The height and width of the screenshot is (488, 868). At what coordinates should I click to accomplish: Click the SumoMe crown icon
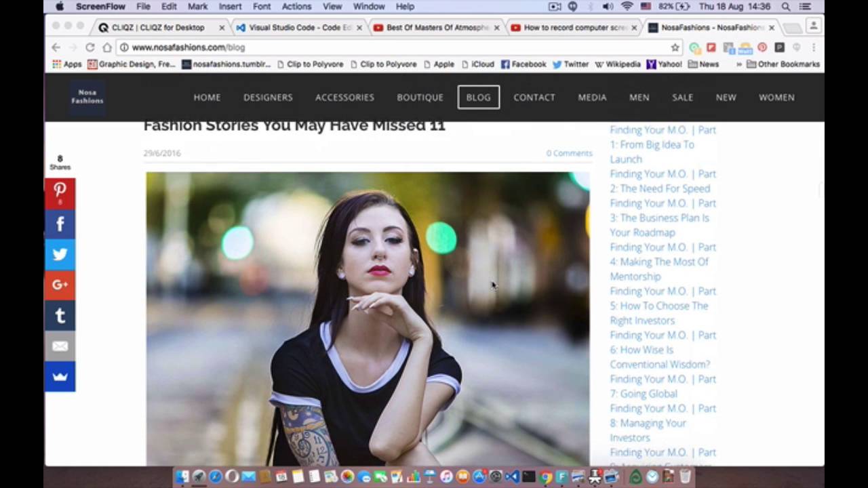60,376
